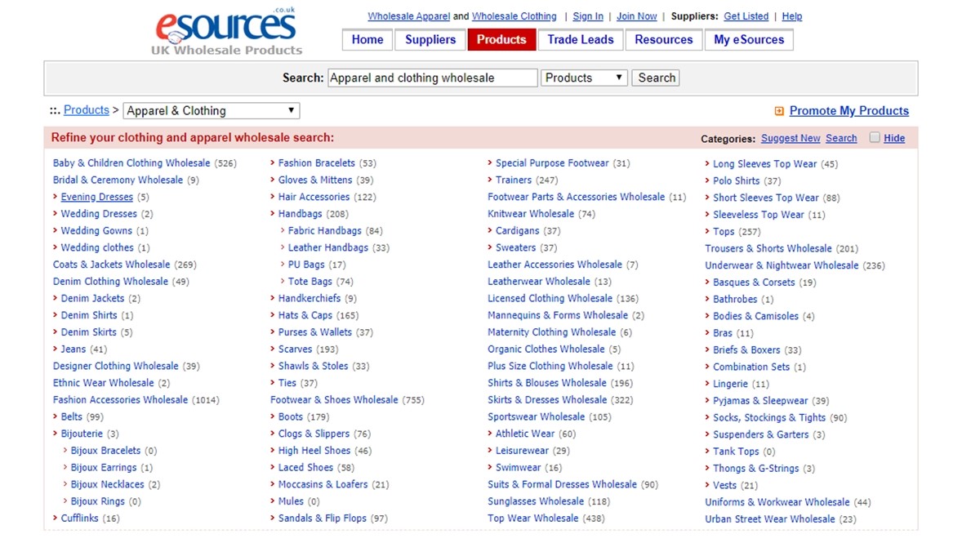The height and width of the screenshot is (543, 980).
Task: Click the red arrow beside Evening Dresses
Action: coord(56,197)
